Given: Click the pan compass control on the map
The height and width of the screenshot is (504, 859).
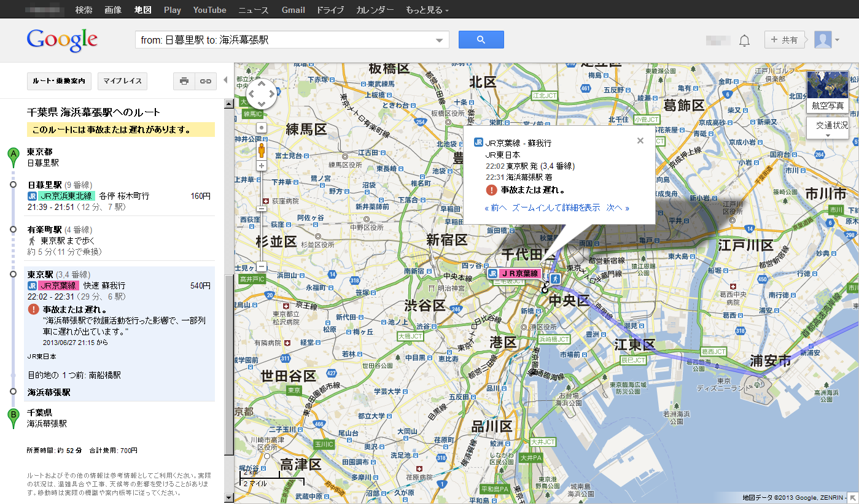Looking at the screenshot, I should (261, 94).
